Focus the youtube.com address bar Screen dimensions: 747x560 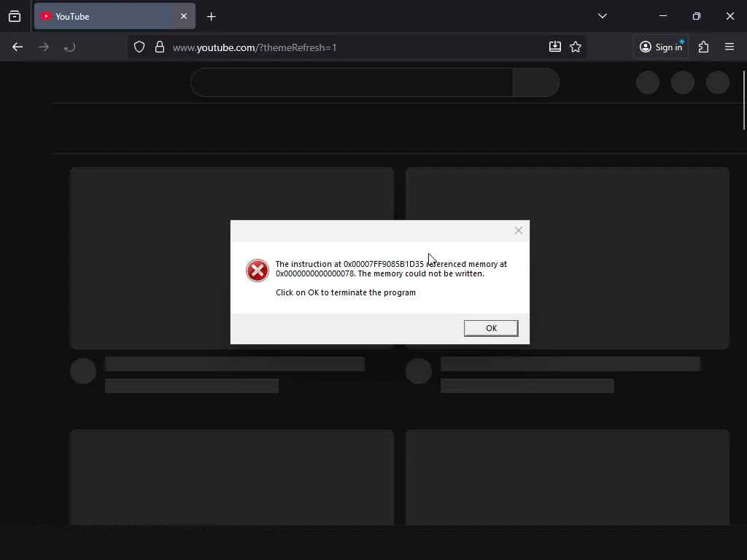(x=357, y=47)
